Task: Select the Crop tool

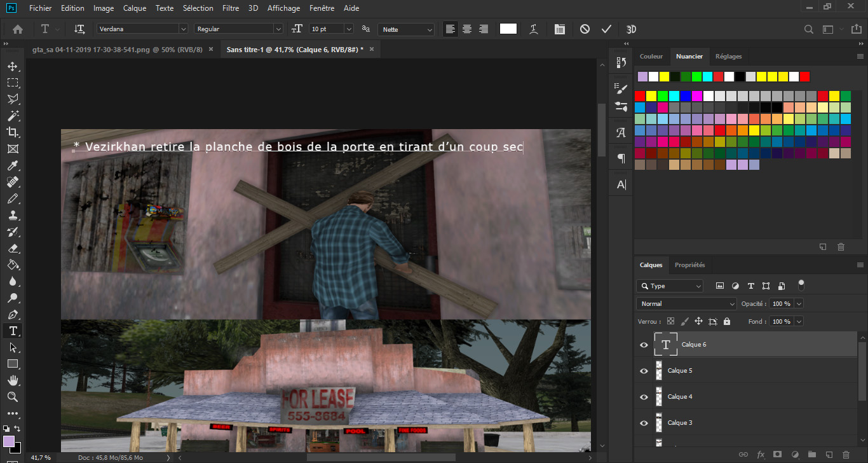Action: tap(12, 132)
